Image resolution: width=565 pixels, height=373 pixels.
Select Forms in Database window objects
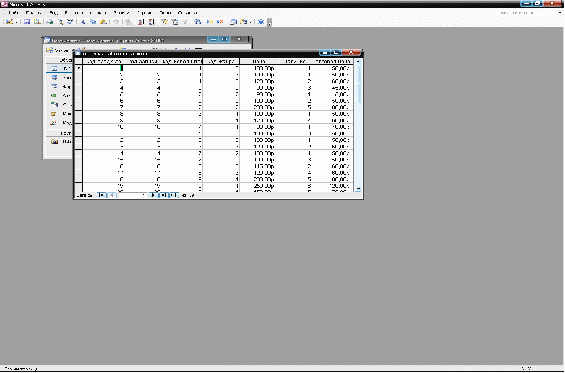coord(59,86)
